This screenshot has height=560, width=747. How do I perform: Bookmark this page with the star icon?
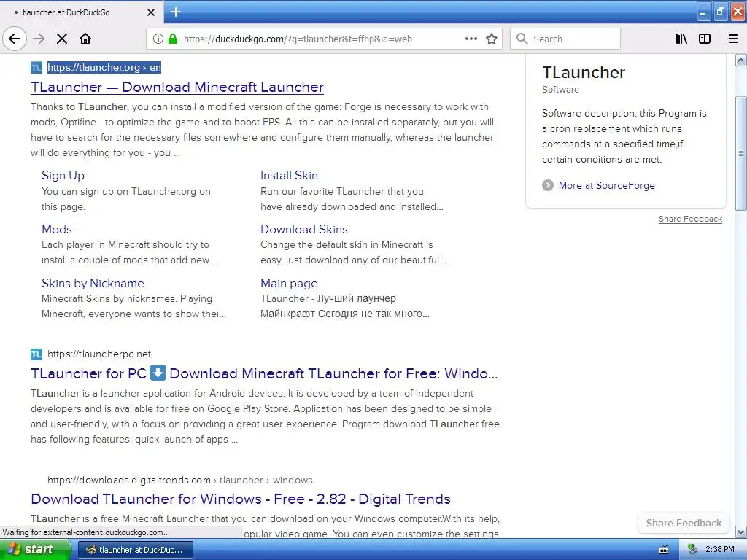[492, 39]
